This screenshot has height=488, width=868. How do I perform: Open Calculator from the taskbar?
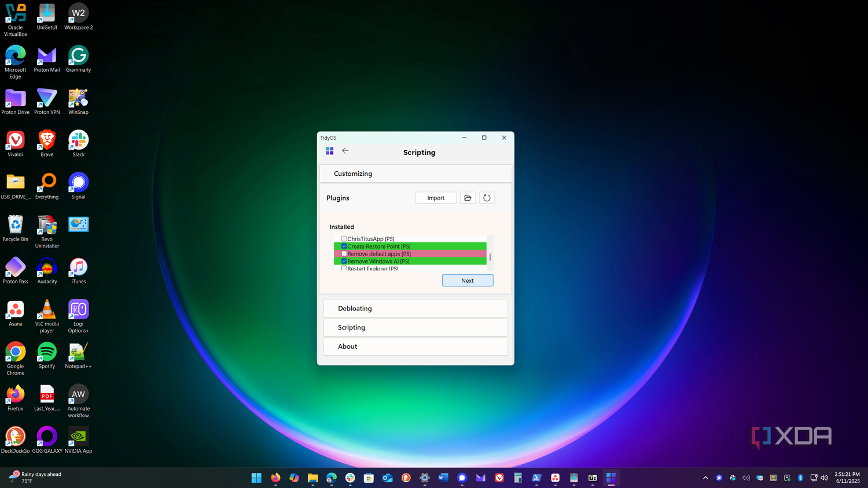(518, 478)
